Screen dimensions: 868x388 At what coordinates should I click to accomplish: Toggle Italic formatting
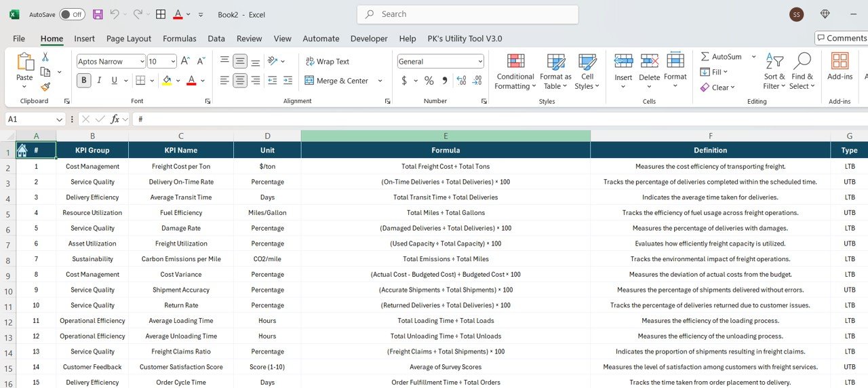pyautogui.click(x=98, y=80)
